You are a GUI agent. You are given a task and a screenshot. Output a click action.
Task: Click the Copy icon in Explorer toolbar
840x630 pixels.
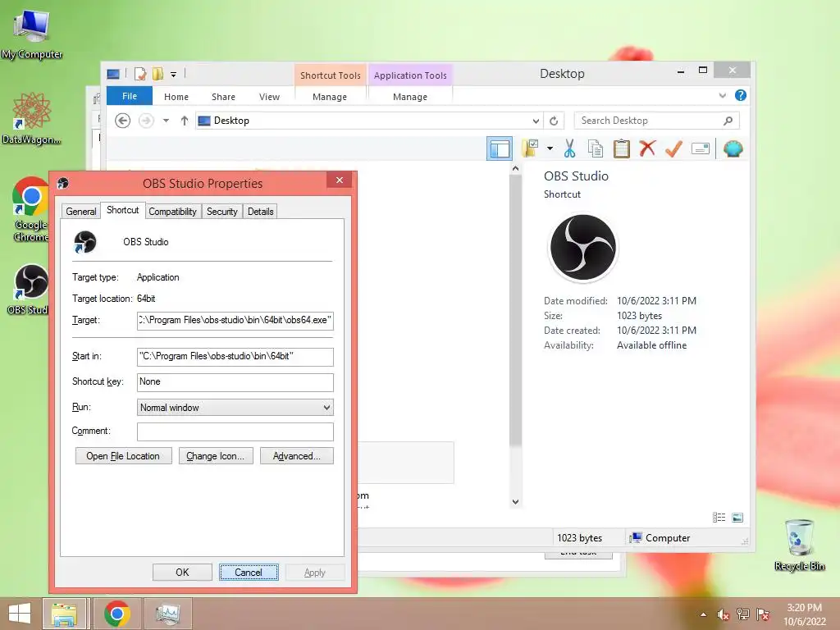pyautogui.click(x=596, y=148)
